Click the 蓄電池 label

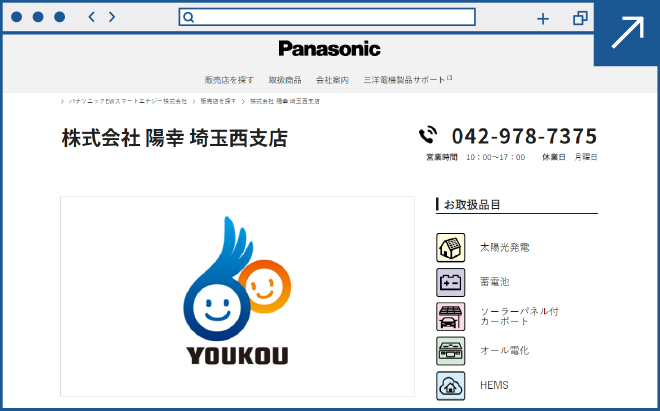point(495,282)
